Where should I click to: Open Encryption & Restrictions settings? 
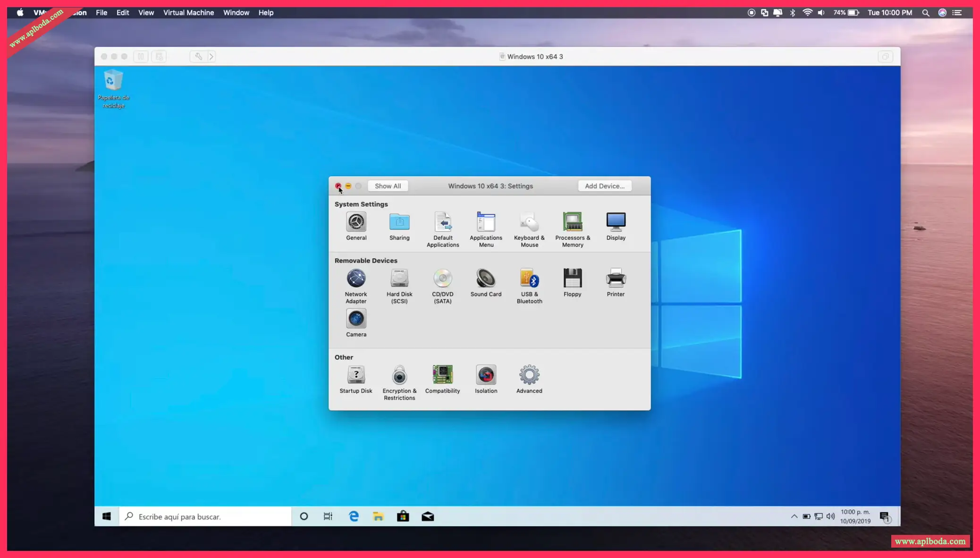click(x=399, y=383)
